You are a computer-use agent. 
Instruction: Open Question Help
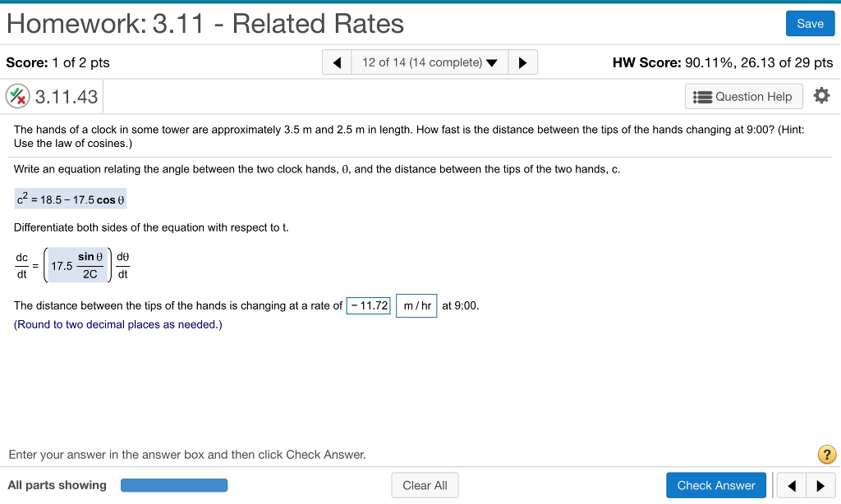point(743,96)
